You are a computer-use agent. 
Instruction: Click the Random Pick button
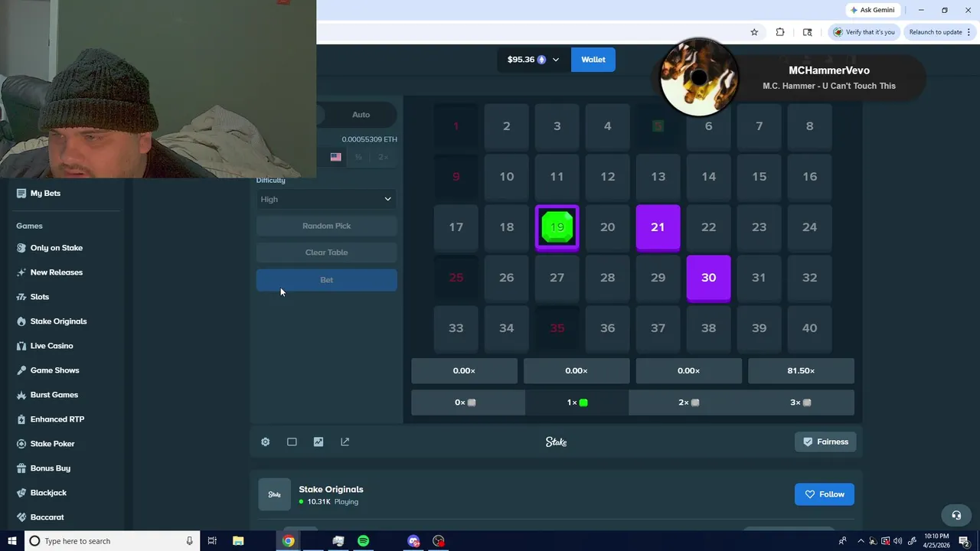tap(326, 226)
